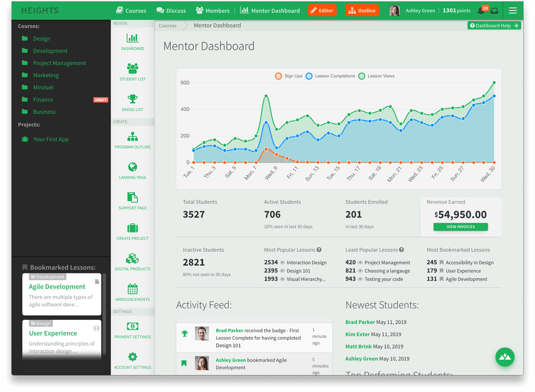
Task: Switch to the Discuss section
Action: (171, 10)
